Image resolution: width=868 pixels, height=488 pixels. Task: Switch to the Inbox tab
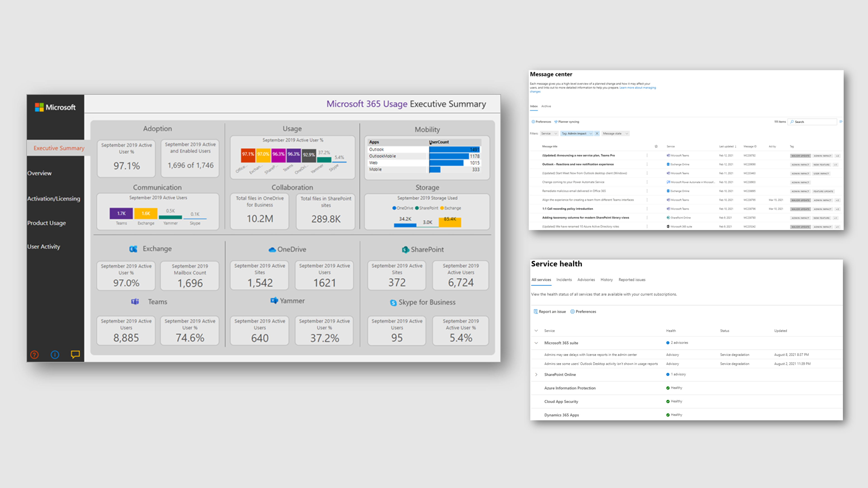pyautogui.click(x=534, y=106)
